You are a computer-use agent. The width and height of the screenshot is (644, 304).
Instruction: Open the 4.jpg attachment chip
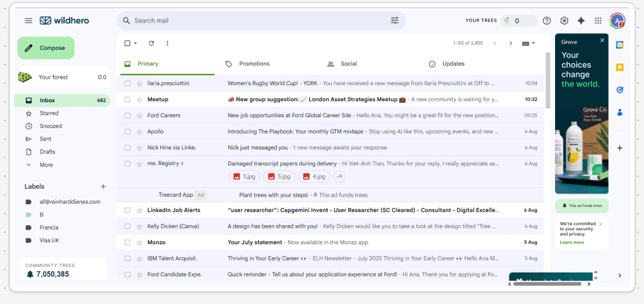[x=314, y=177]
